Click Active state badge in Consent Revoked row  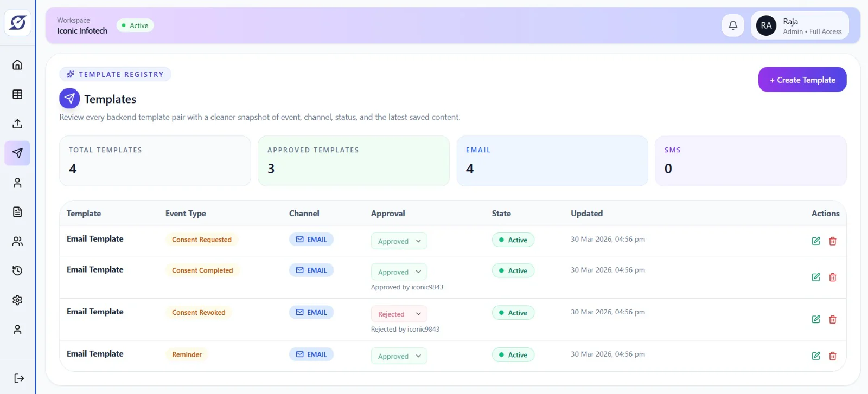(513, 313)
